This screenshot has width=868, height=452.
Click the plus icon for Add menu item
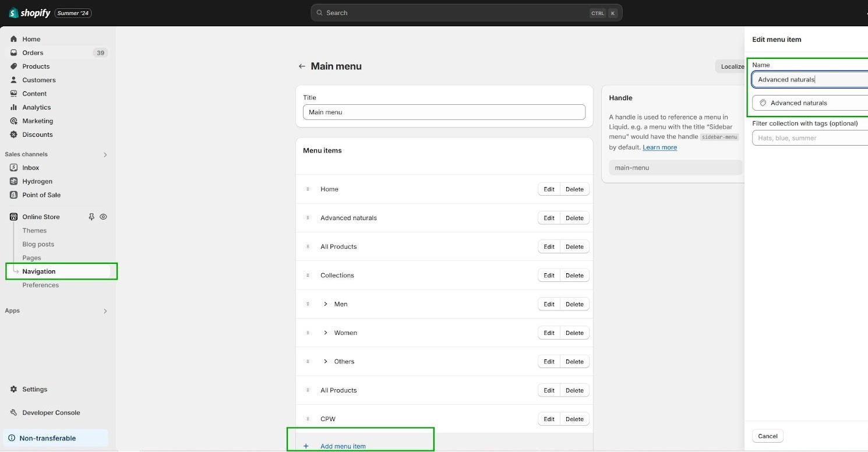pos(306,446)
